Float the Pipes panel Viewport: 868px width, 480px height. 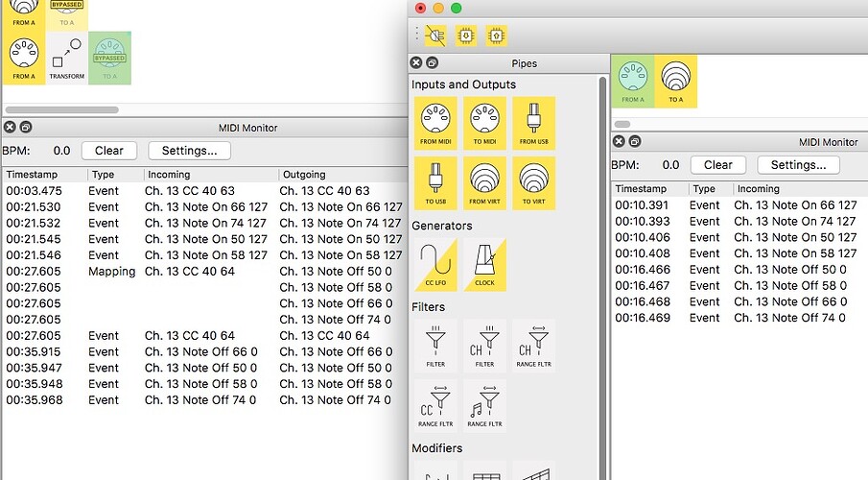pyautogui.click(x=433, y=63)
